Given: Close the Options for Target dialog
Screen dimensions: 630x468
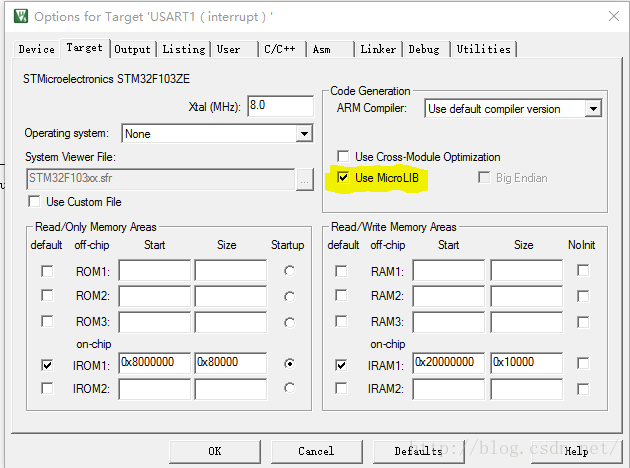Looking at the screenshot, I should tap(614, 16).
